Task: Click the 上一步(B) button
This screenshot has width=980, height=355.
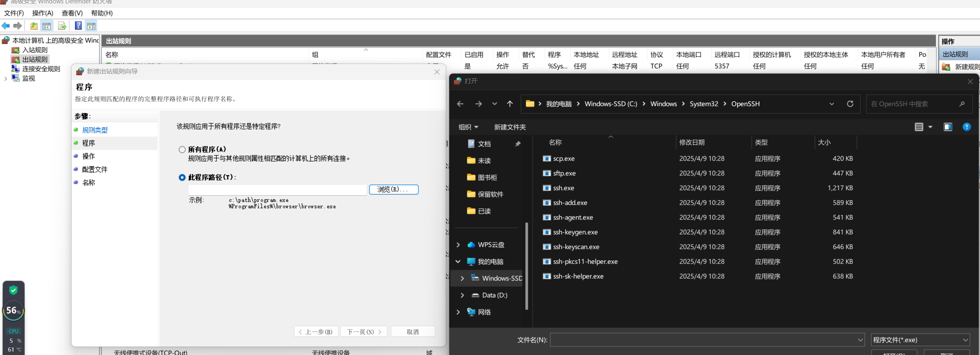Action: (x=316, y=332)
